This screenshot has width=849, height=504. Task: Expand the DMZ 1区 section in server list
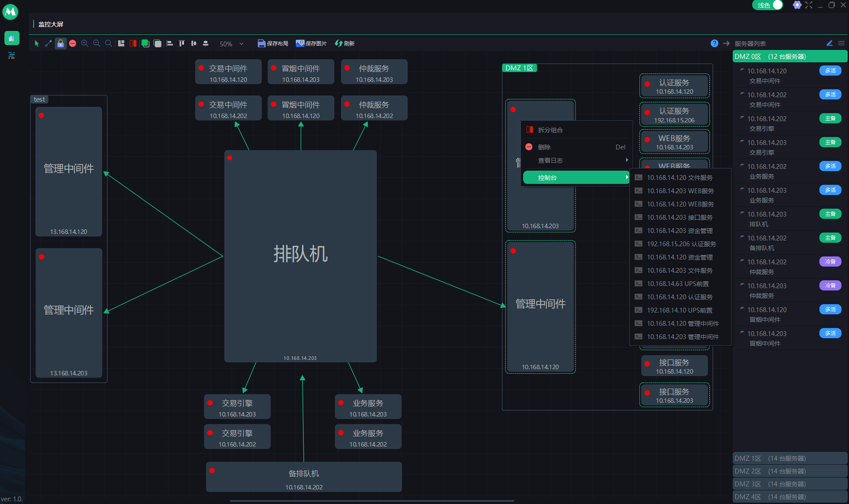click(790, 458)
